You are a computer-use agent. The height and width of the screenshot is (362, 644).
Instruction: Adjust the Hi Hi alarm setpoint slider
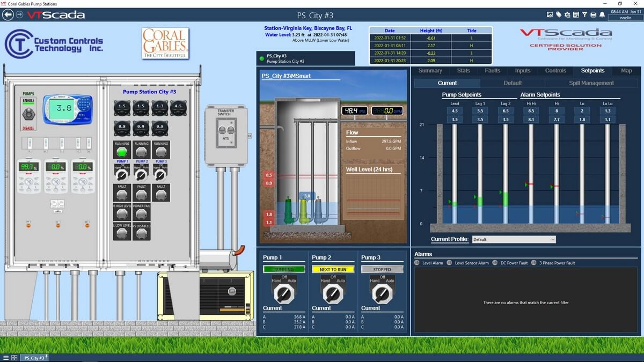coord(530,184)
